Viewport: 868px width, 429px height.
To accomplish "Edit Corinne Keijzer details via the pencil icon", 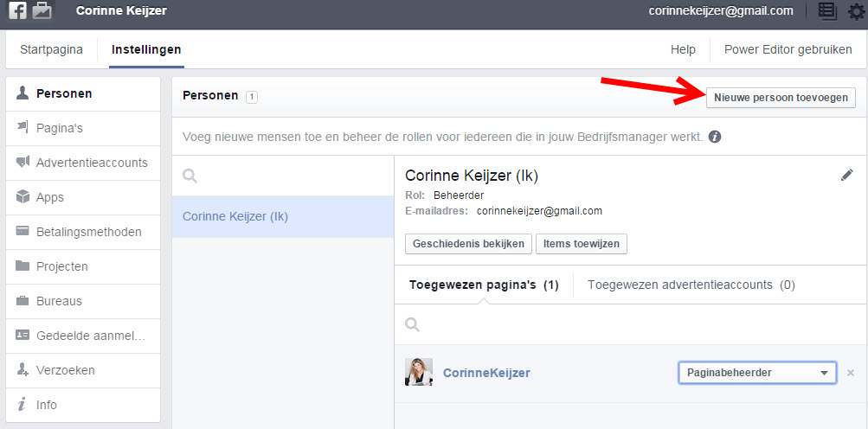I will pyautogui.click(x=847, y=176).
